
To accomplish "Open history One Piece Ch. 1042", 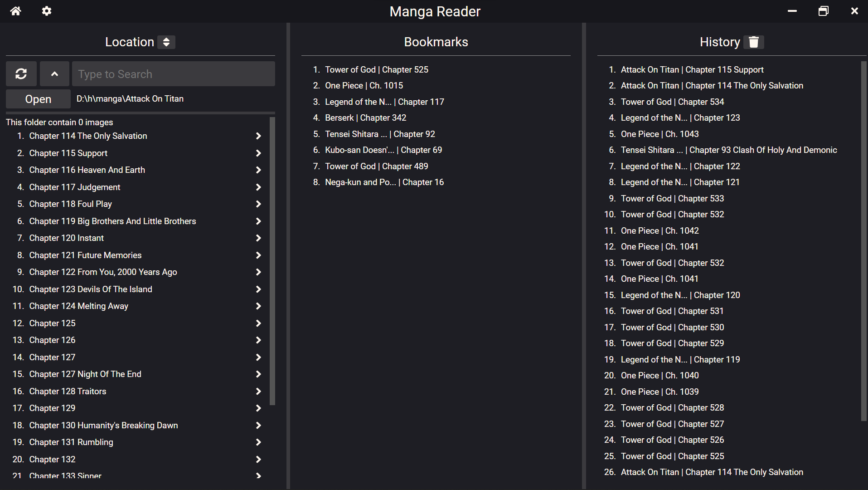I will [659, 231].
